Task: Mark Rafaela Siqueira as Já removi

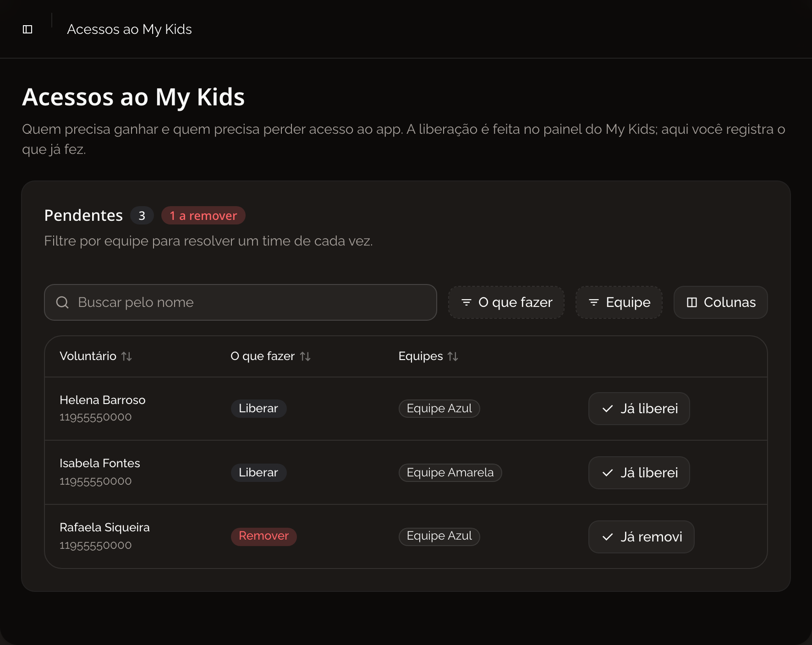Action: (642, 537)
